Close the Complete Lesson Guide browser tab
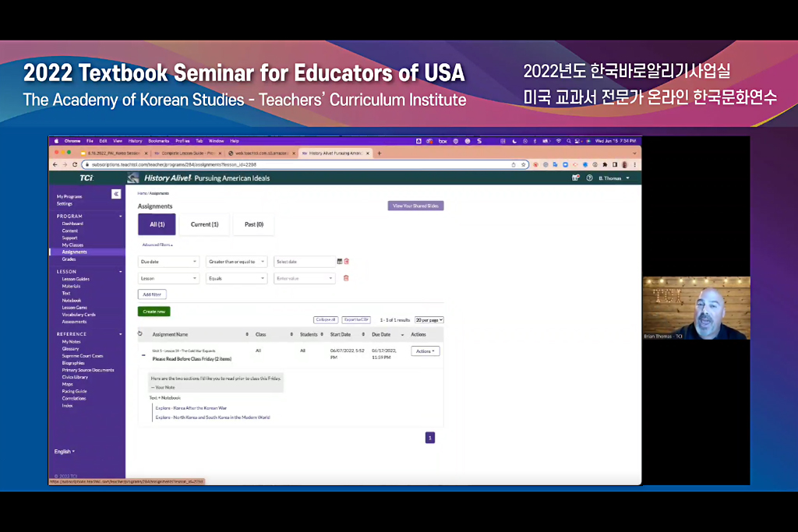The width and height of the screenshot is (798, 532). coord(220,153)
